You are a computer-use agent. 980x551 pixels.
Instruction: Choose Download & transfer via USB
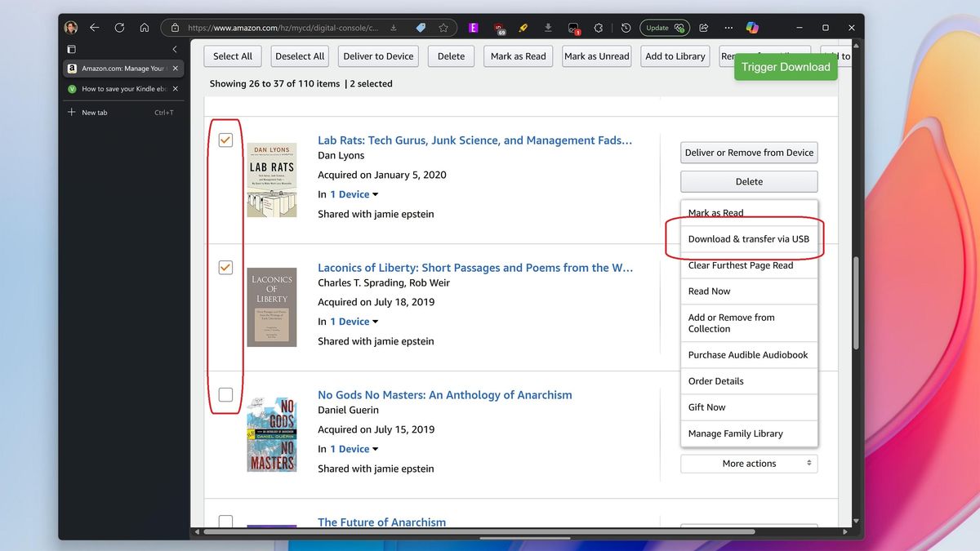pyautogui.click(x=749, y=239)
